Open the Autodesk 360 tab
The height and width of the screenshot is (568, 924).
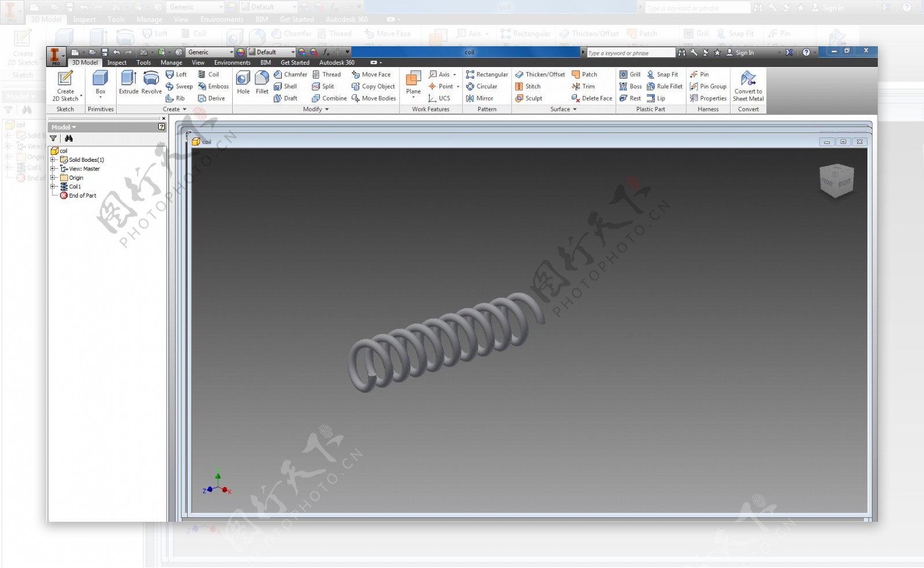[x=337, y=62]
